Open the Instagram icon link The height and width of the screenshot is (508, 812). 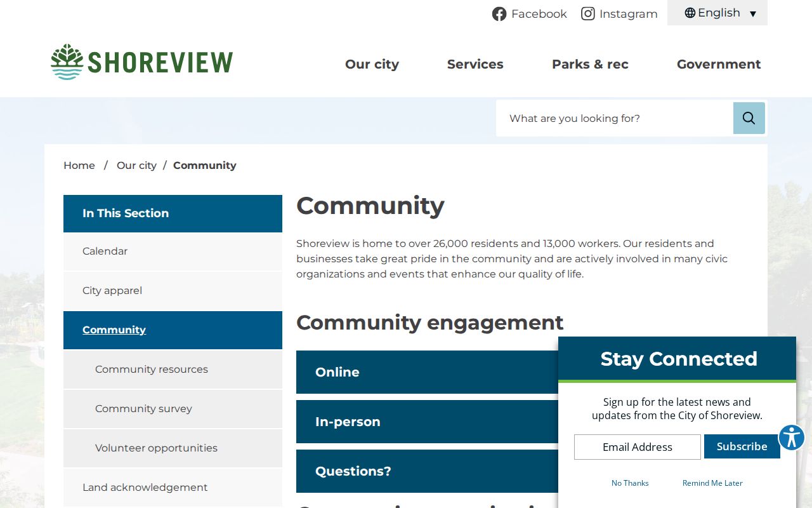tap(588, 13)
